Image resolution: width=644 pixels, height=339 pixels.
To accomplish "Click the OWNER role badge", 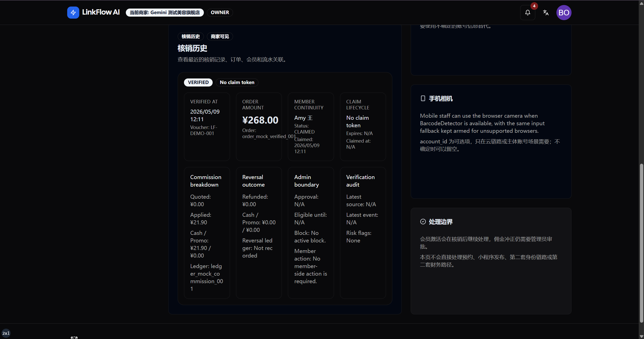I will tap(220, 13).
